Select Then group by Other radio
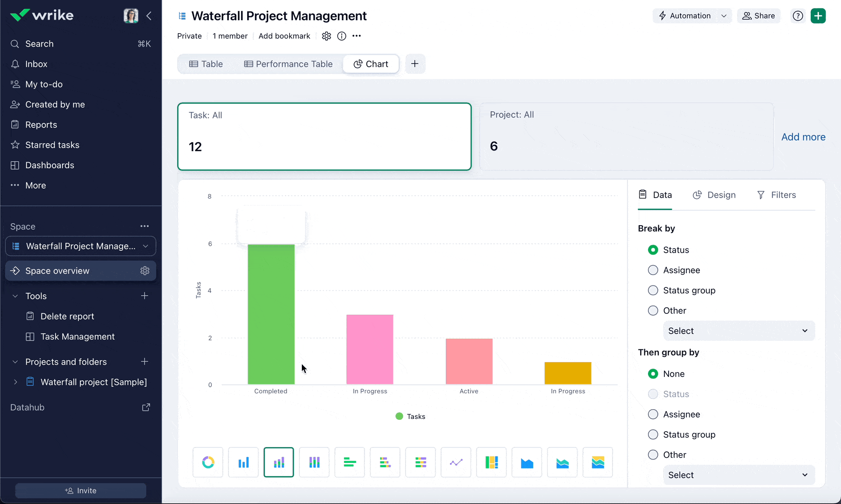The image size is (841, 504). [653, 455]
